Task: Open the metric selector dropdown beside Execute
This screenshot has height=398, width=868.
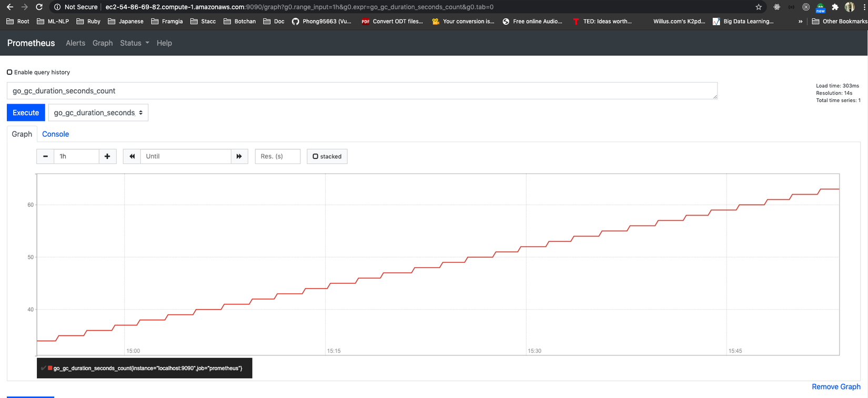Action: pos(98,113)
